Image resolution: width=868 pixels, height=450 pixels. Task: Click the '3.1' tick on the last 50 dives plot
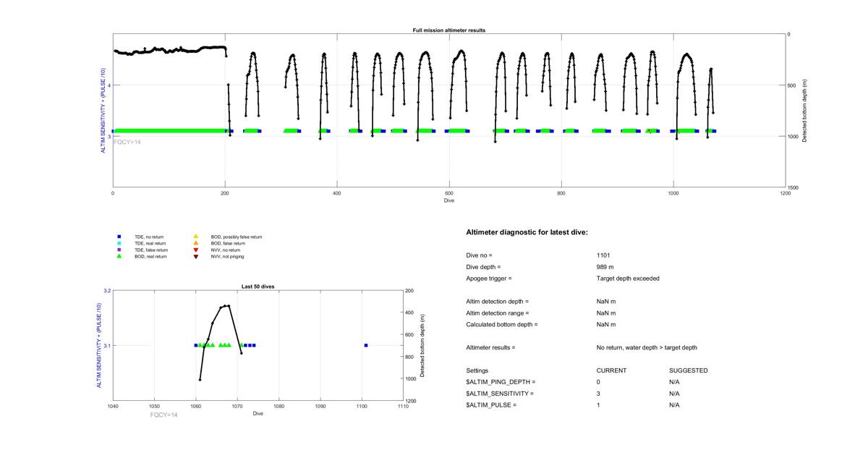tap(108, 345)
